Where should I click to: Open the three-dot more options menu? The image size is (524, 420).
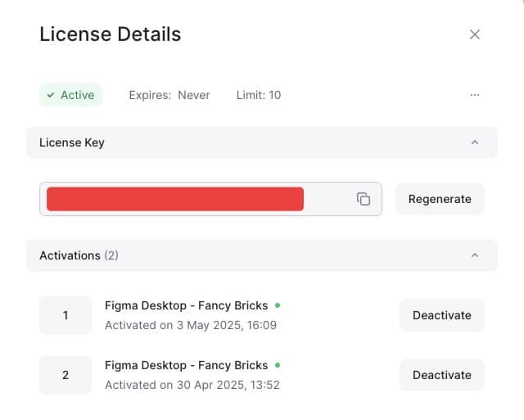pyautogui.click(x=475, y=95)
